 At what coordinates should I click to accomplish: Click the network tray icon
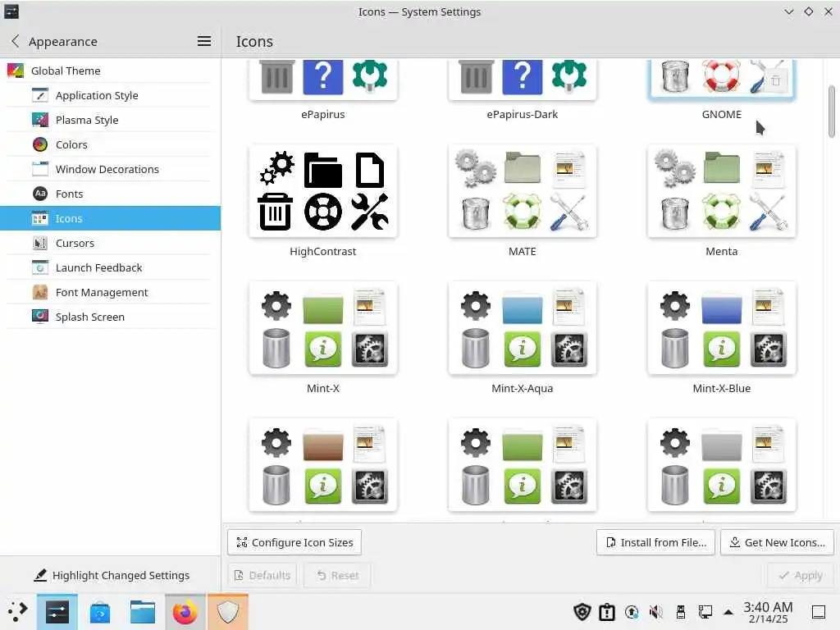[x=705, y=612]
